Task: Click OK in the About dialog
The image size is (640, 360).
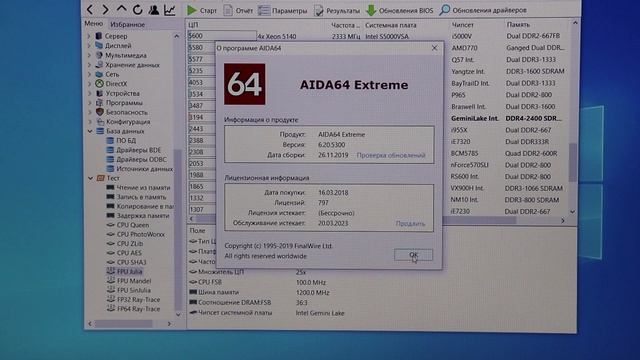Action: click(413, 255)
